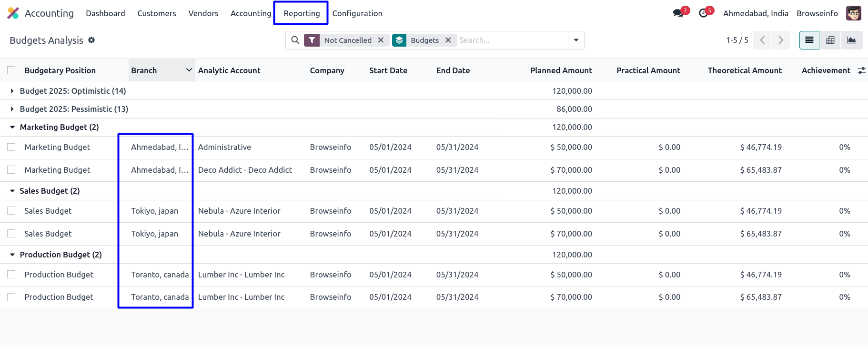The height and width of the screenshot is (345, 868).
Task: Open the activities clock icon
Action: tap(704, 13)
